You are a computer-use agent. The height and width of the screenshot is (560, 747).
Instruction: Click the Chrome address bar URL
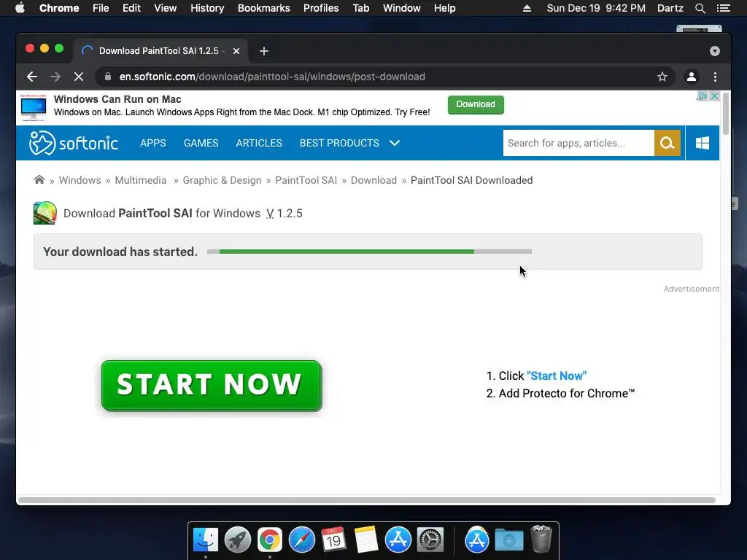pos(272,77)
